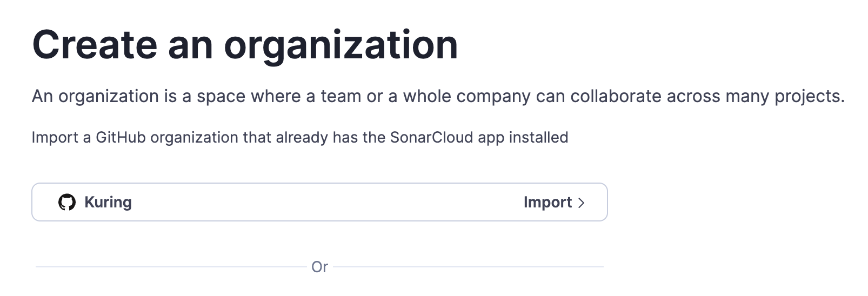The width and height of the screenshot is (868, 296).
Task: Select the Kuring organization name
Action: click(108, 202)
